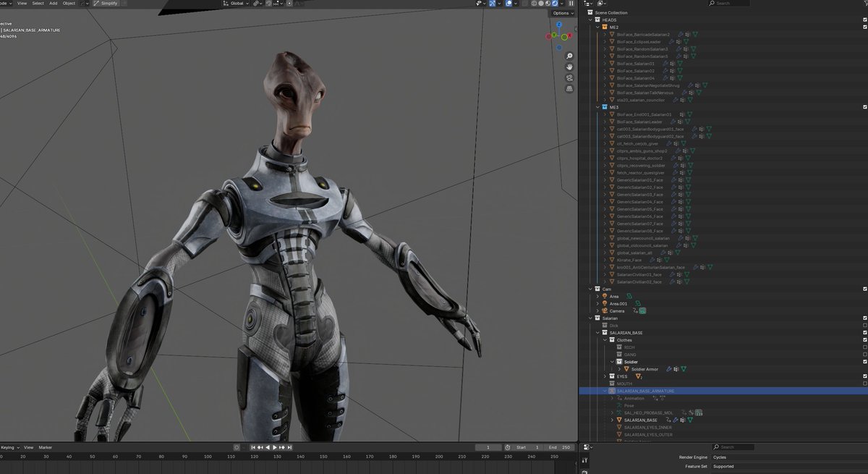
Task: Uncheck the ME2 collection checkbox
Action: pos(865,27)
